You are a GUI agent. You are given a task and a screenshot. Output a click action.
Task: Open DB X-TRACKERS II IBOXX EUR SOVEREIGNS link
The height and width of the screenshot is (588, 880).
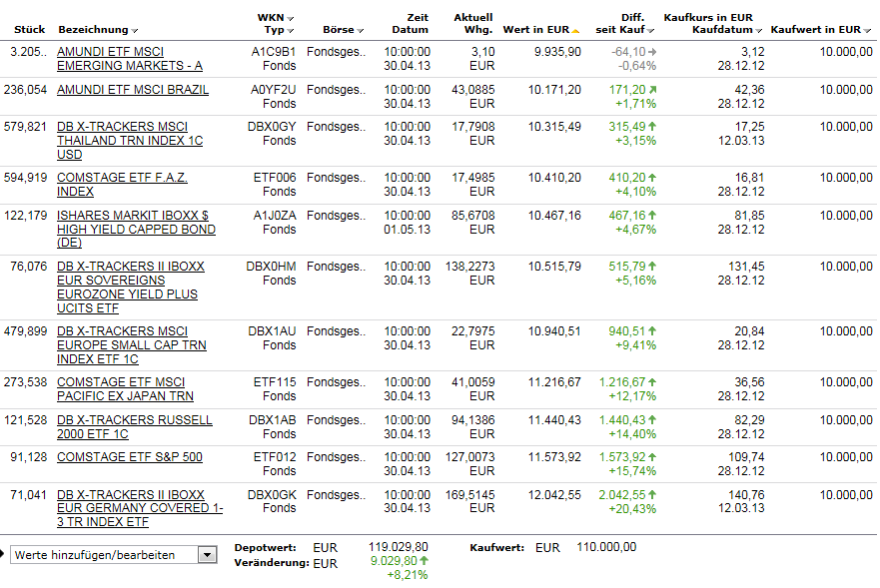(131, 287)
